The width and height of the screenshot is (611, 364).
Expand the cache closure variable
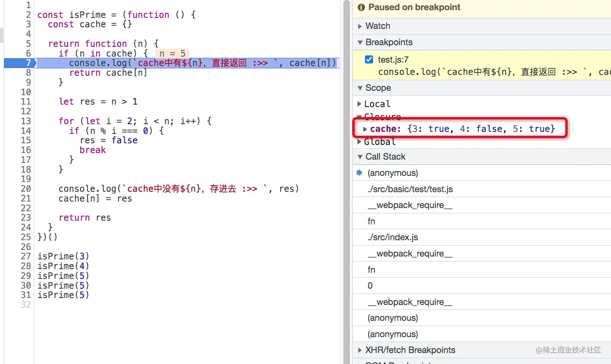pos(365,129)
